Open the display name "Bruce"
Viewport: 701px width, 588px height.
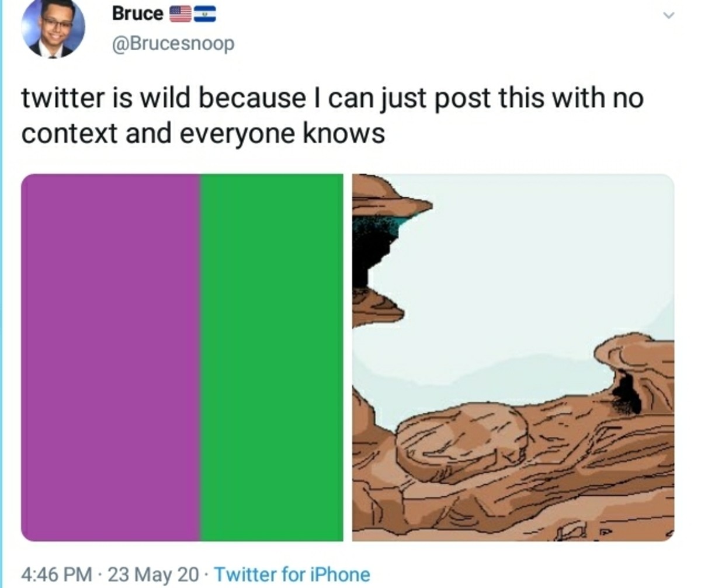[138, 14]
